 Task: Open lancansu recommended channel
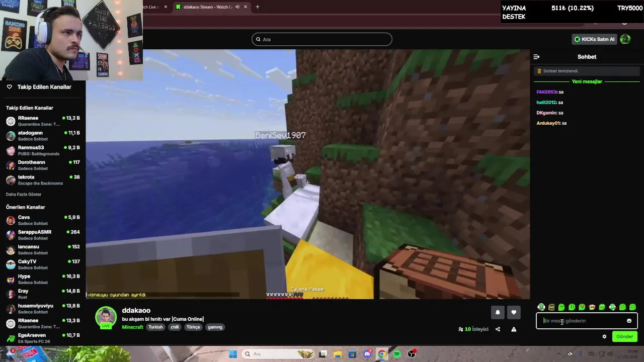(x=43, y=249)
